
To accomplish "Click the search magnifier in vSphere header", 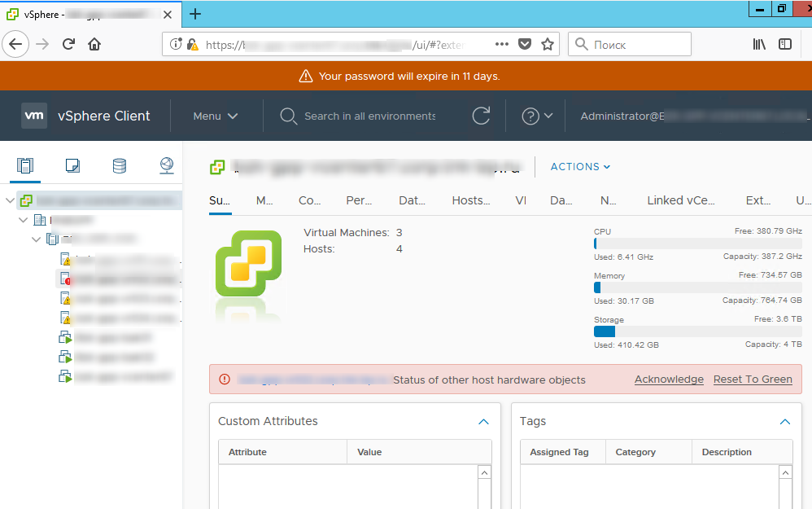I will (x=289, y=116).
